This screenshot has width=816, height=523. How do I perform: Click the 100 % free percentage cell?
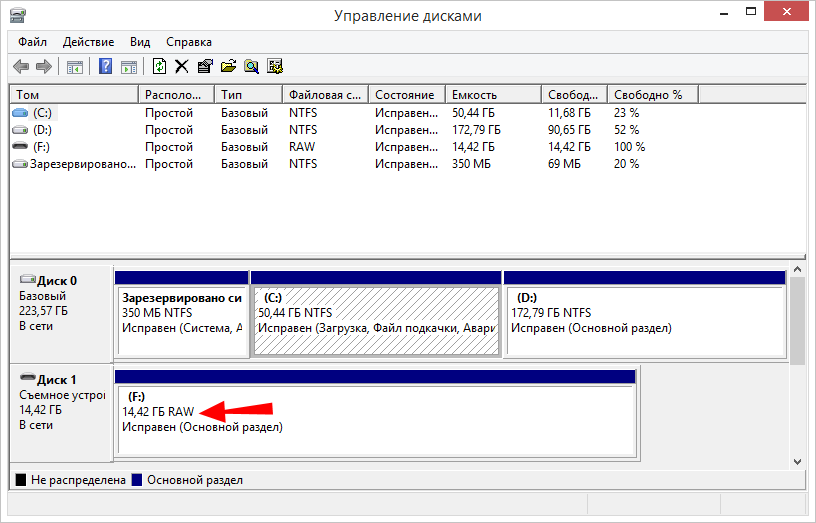(629, 147)
